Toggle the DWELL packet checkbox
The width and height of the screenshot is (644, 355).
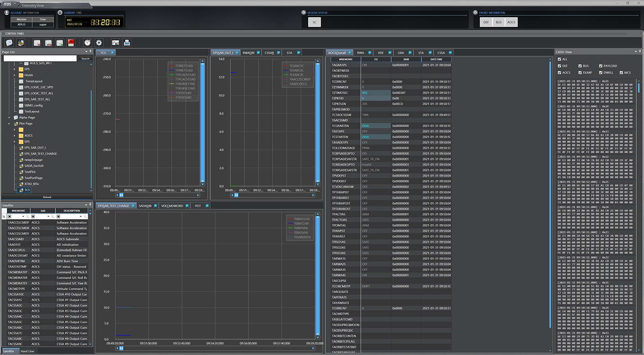click(x=601, y=73)
